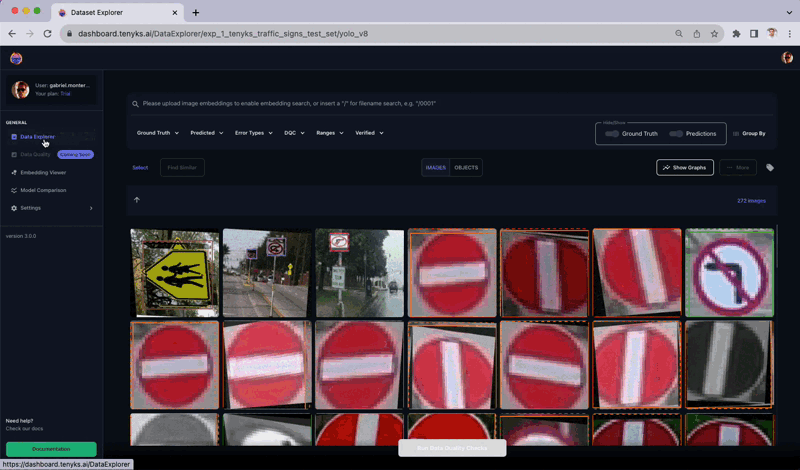
Task: Click the Data Explorer sidebar icon
Action: [14, 137]
